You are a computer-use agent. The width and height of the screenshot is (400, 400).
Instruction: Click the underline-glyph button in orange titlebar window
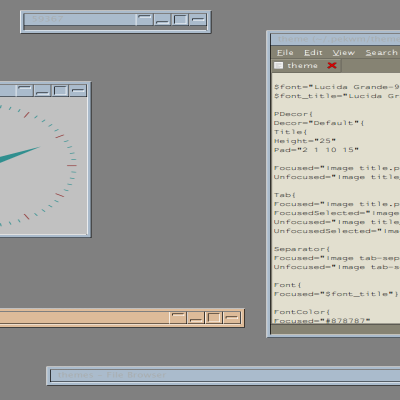(x=196, y=318)
